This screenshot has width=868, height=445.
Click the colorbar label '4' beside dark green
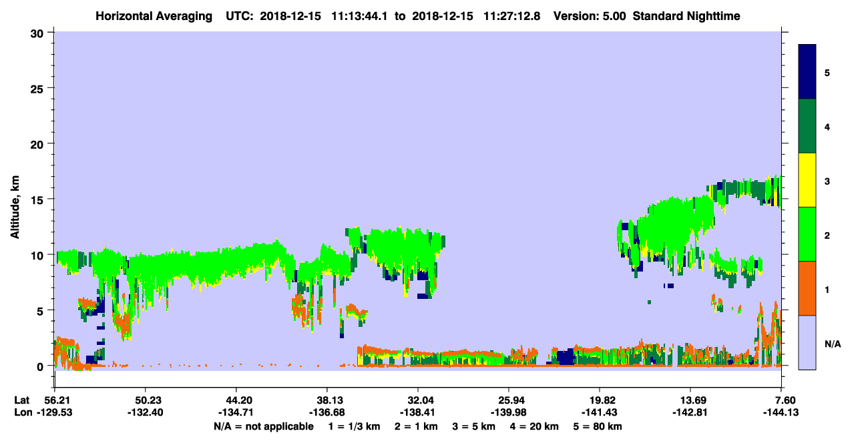coord(827,126)
